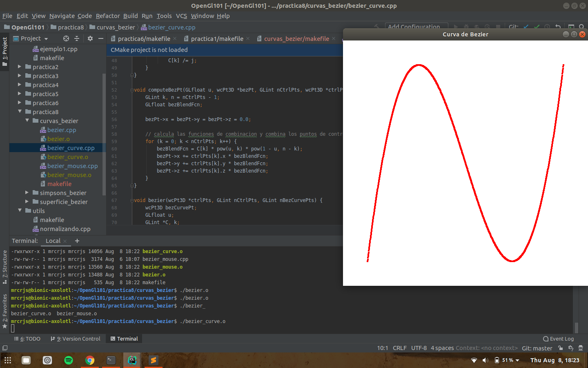The image size is (588, 368).
Task: Open the 9: Version Control tool window
Action: pyautogui.click(x=76, y=339)
